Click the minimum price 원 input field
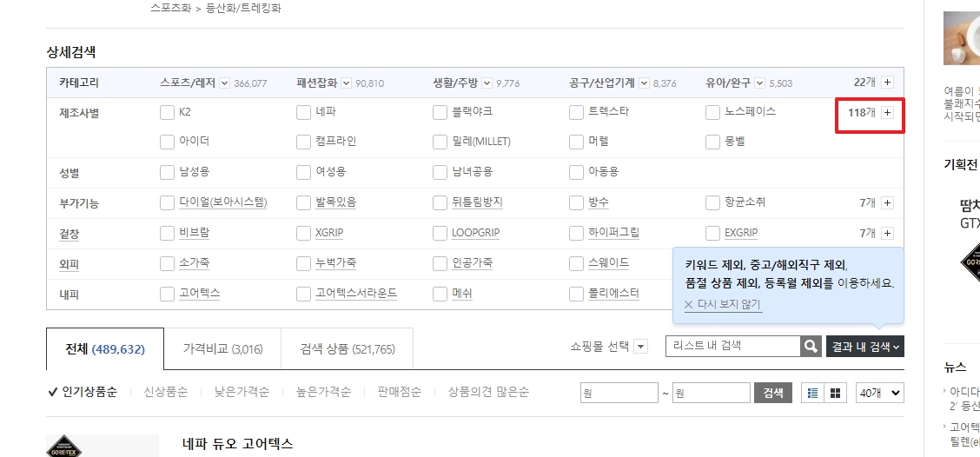Screen dimensions: 980x457 click(x=619, y=394)
